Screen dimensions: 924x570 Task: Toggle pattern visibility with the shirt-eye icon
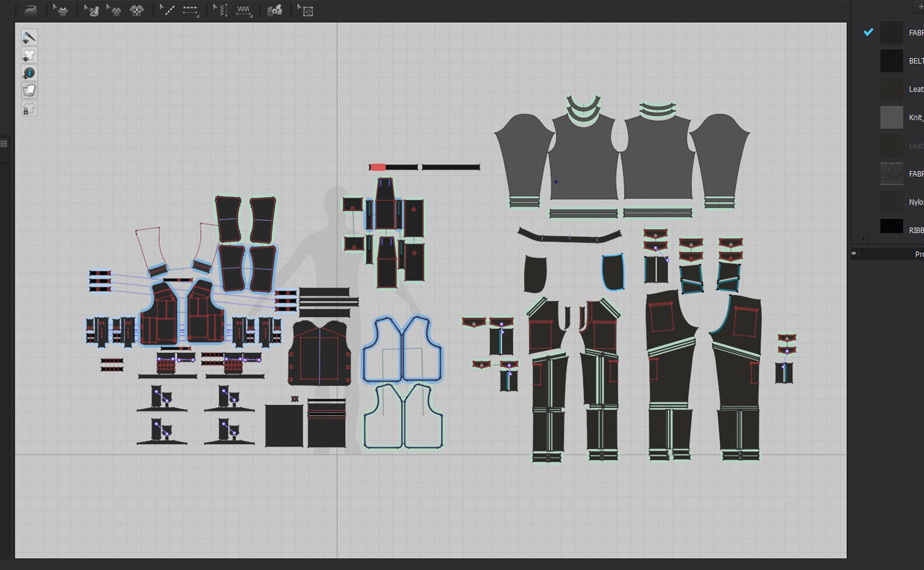[29, 55]
